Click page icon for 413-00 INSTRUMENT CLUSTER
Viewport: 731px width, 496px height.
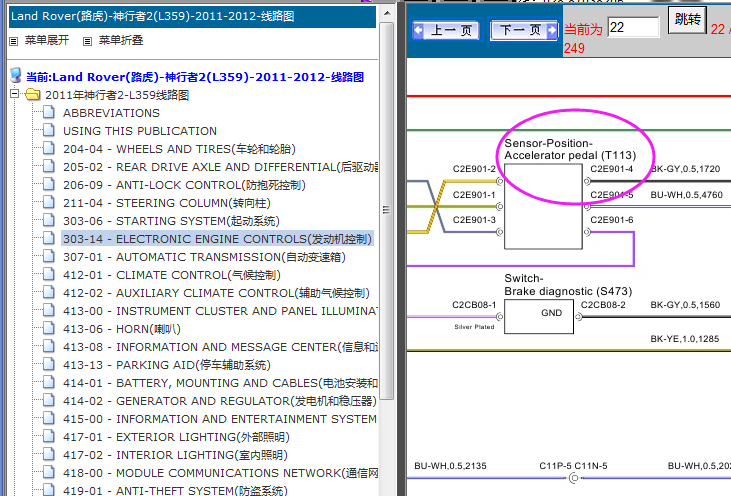[x=48, y=310]
